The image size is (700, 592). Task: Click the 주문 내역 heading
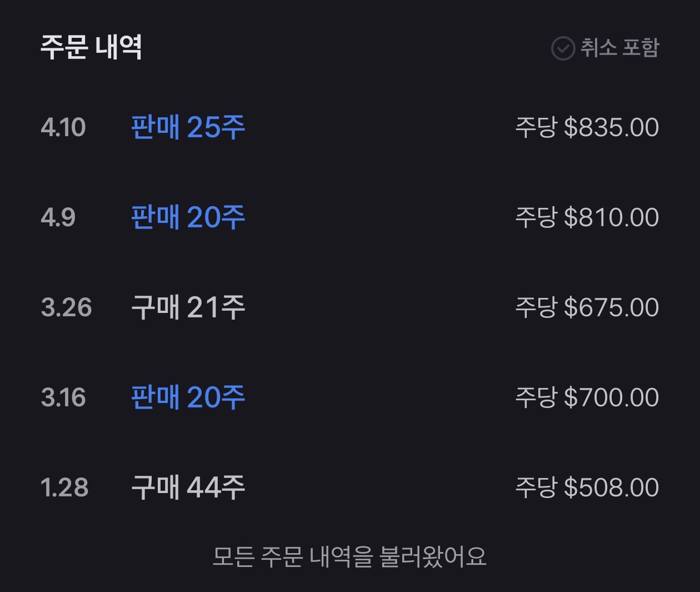pos(91,47)
